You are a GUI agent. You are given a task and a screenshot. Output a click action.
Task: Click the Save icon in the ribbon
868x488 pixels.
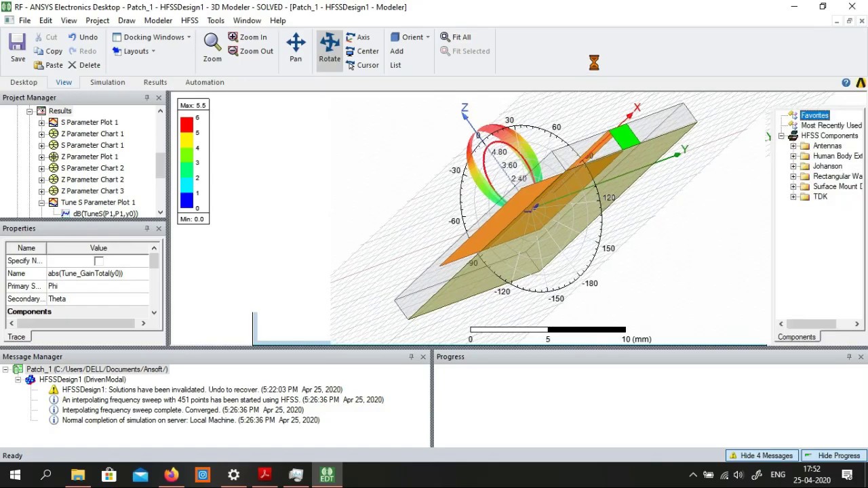pos(18,47)
